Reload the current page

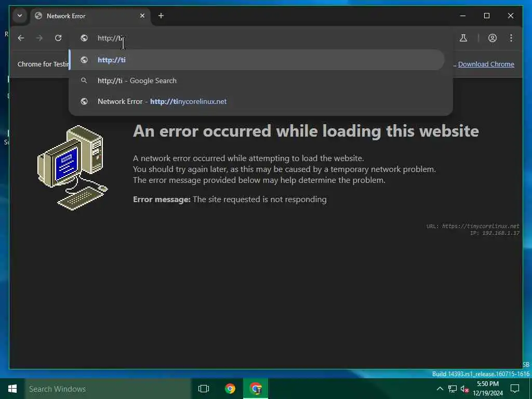(58, 38)
